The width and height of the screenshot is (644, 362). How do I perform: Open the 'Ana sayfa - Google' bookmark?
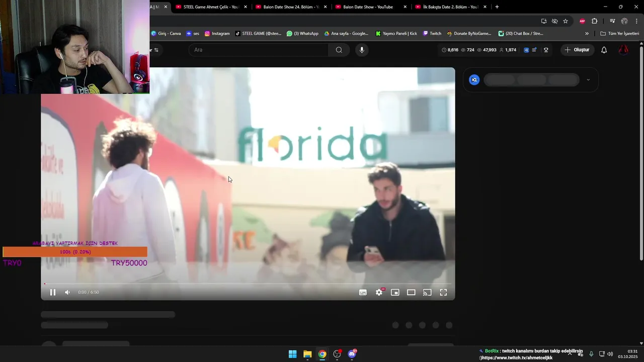tap(346, 34)
